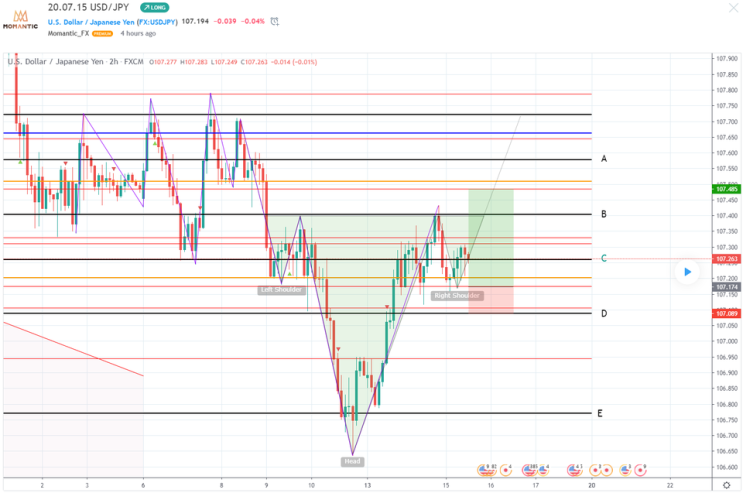Open Japan flag event icon without number
The width and height of the screenshot is (743, 493).
(607, 470)
